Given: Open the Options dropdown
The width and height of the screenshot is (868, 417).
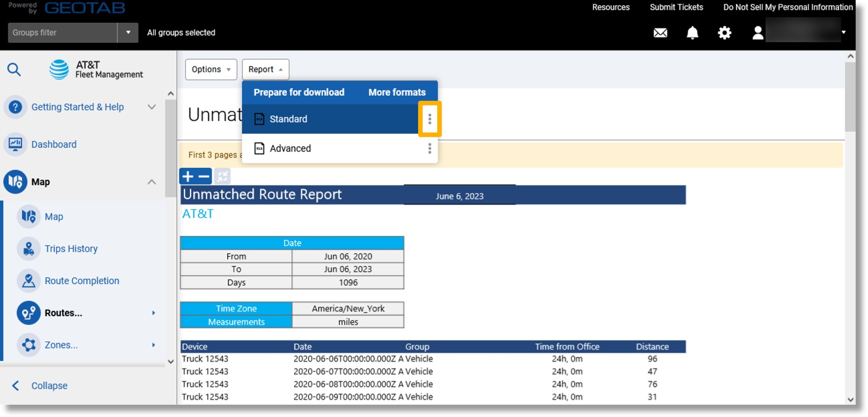Looking at the screenshot, I should coord(211,69).
